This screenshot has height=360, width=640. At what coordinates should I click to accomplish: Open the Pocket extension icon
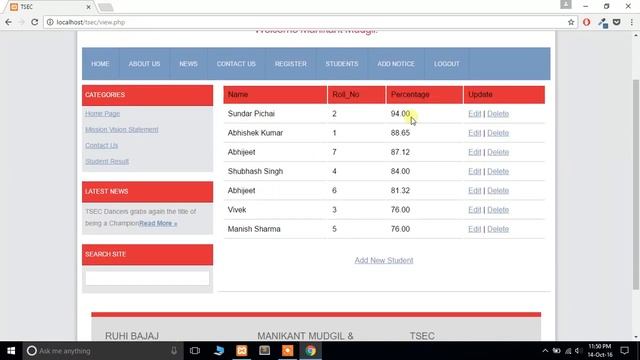point(617,22)
